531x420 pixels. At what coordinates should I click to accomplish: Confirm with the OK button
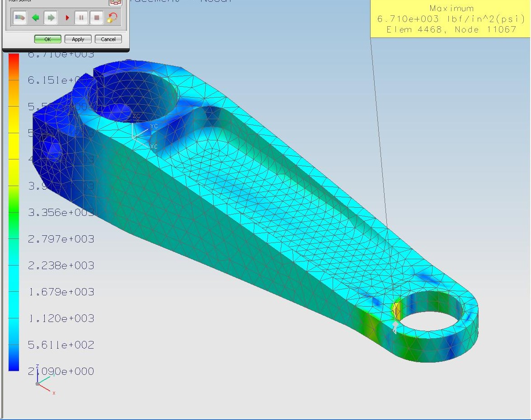pos(47,39)
